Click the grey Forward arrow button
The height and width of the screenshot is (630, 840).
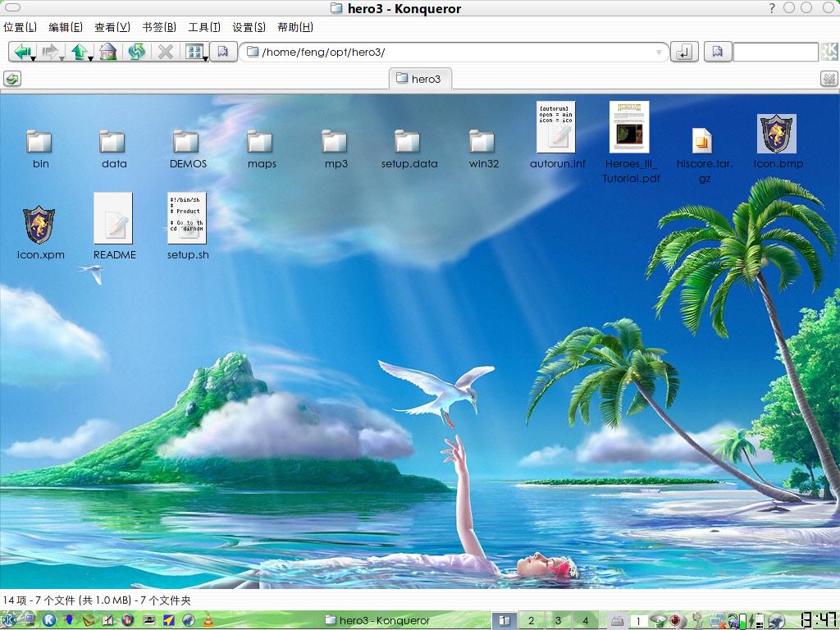(49, 52)
